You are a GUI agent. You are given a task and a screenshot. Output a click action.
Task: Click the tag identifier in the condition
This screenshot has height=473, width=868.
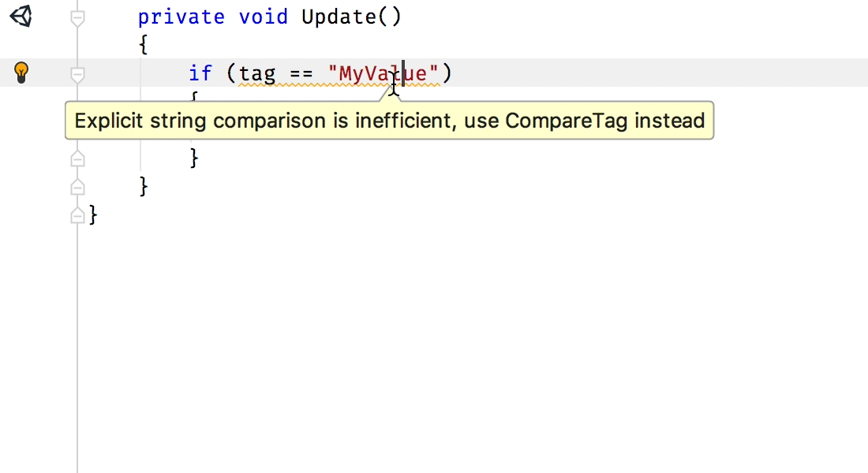(x=257, y=74)
